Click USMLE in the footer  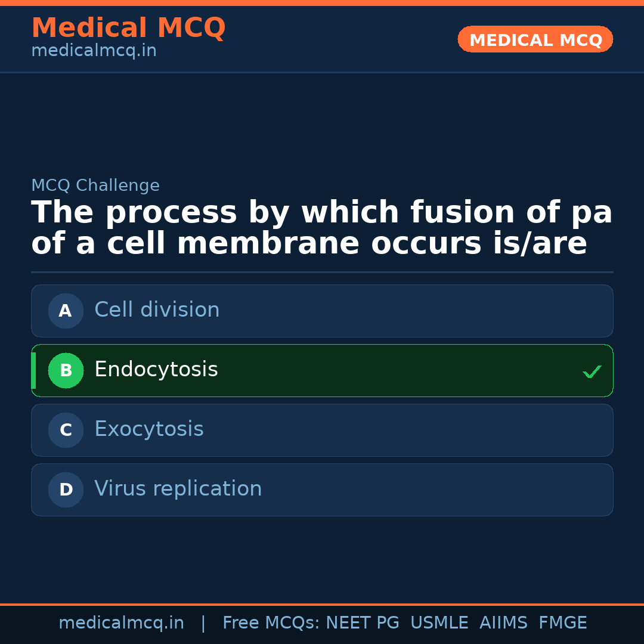(439, 623)
